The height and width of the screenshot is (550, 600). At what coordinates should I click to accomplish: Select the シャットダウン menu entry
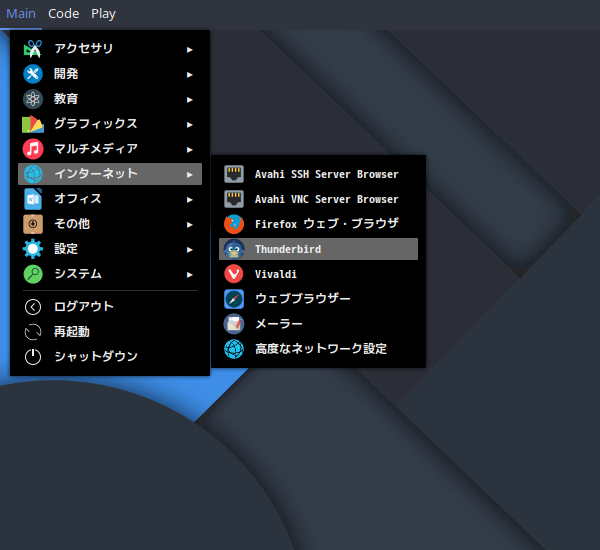(x=110, y=357)
